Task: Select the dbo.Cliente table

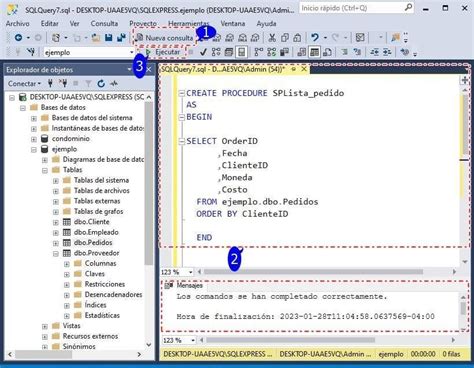Action: 91,222
